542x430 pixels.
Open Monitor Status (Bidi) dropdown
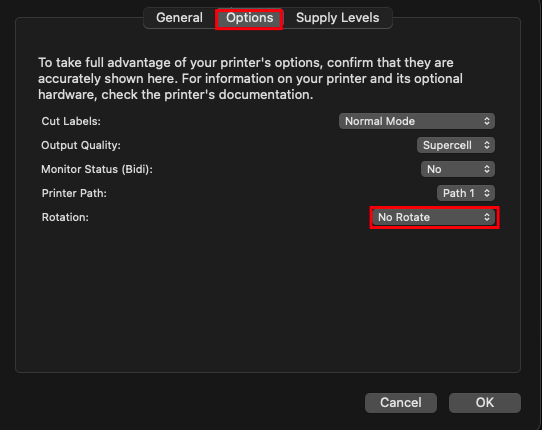pyautogui.click(x=458, y=169)
